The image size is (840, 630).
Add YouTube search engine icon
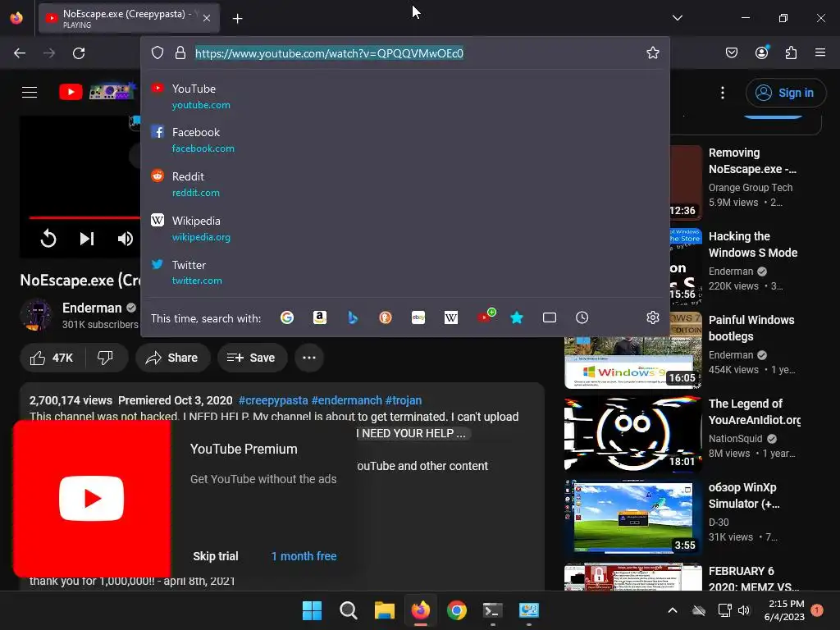coord(486,316)
